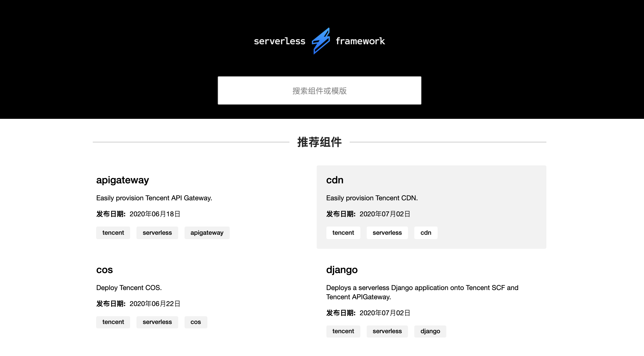Click the Serverless Framework lightning bolt logo
This screenshot has width=644, height=356.
click(x=321, y=41)
